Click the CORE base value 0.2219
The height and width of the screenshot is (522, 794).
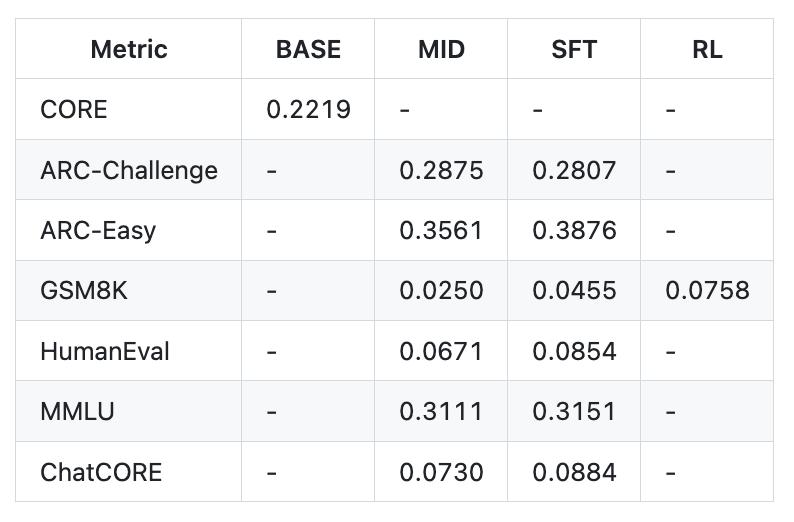308,109
